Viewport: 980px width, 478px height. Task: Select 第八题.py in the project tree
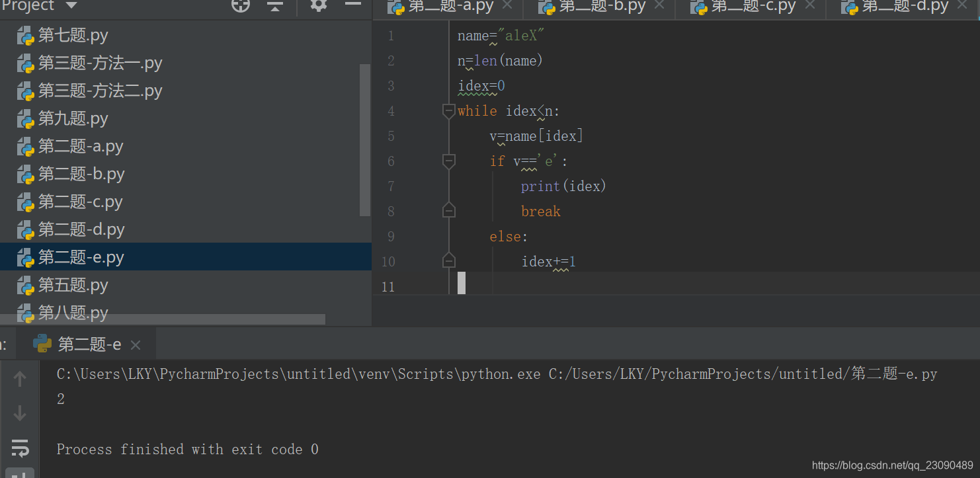click(x=73, y=313)
